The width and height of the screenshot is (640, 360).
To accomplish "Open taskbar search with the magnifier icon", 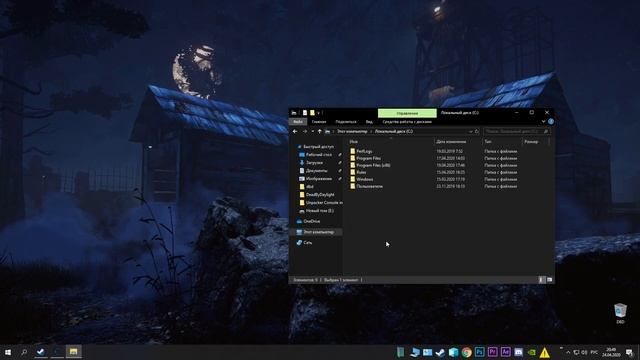I will click(x=24, y=352).
